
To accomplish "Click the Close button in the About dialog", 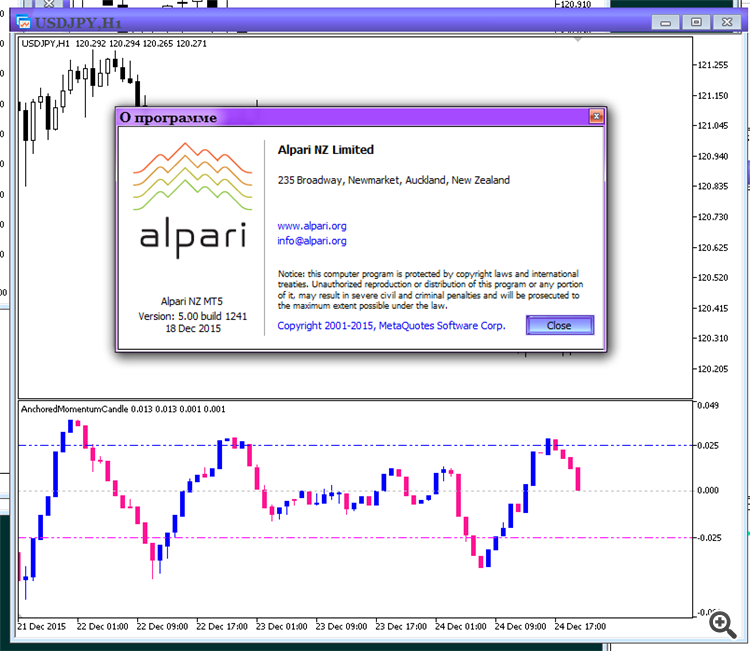I will 560,325.
